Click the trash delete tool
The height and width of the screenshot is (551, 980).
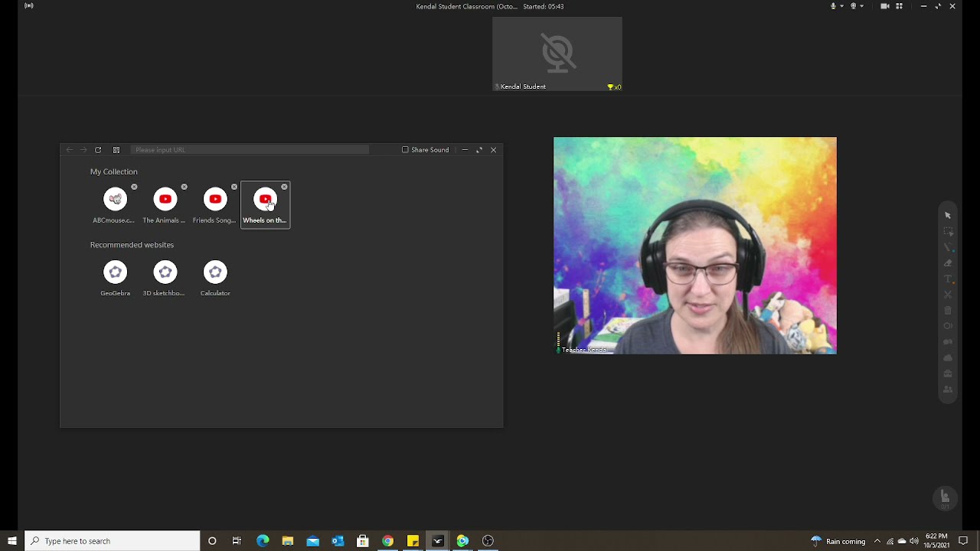(948, 311)
